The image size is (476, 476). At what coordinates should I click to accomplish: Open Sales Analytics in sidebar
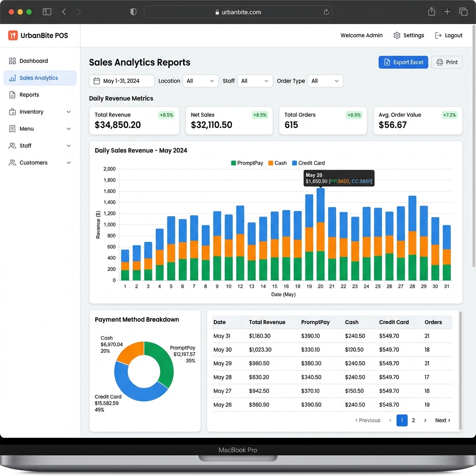pyautogui.click(x=40, y=78)
